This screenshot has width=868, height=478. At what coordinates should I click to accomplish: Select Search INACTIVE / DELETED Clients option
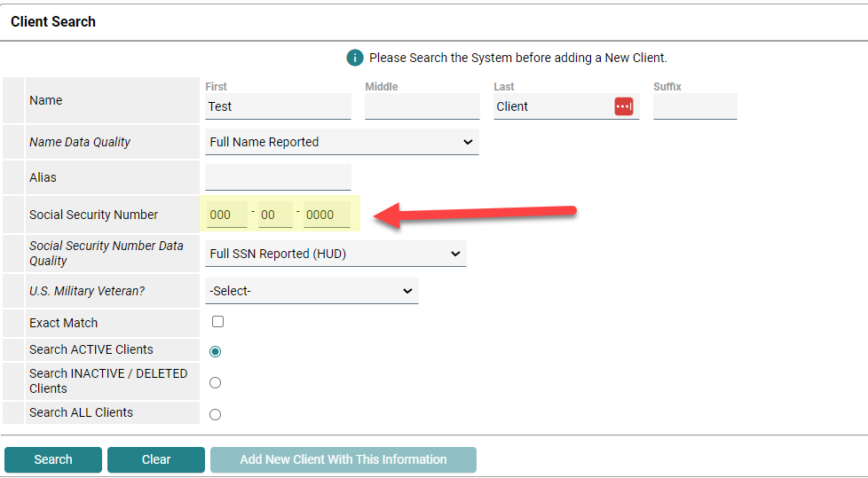coord(215,383)
